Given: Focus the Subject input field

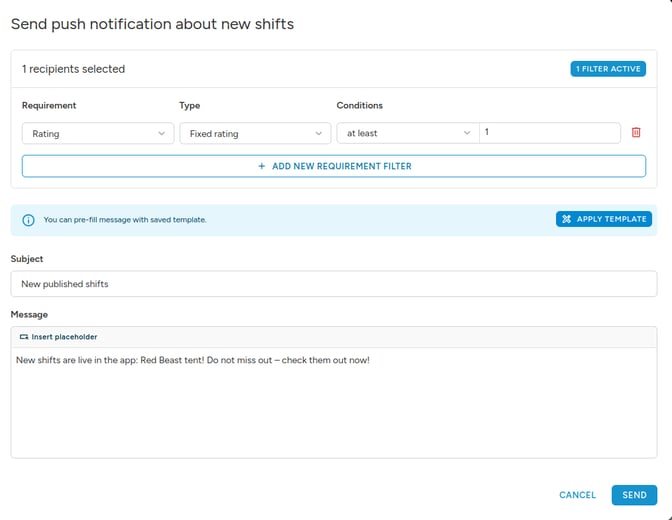Looking at the screenshot, I should (333, 284).
